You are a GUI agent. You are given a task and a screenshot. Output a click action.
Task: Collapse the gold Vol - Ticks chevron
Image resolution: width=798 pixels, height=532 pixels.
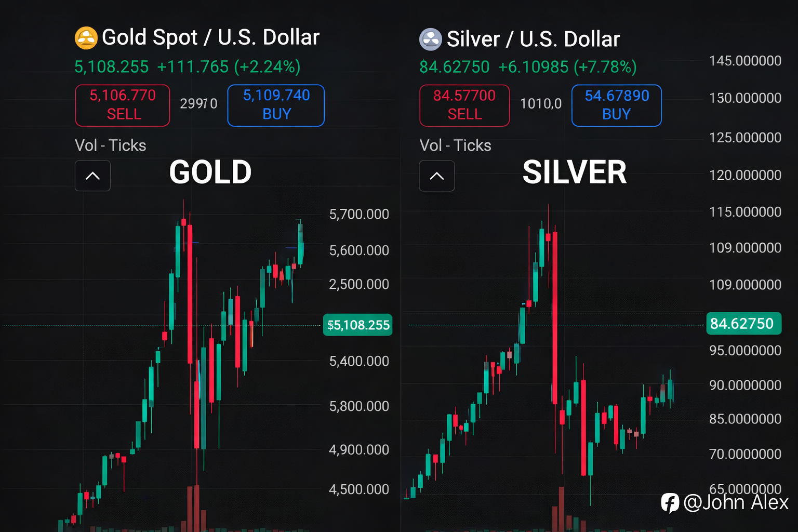coord(92,176)
